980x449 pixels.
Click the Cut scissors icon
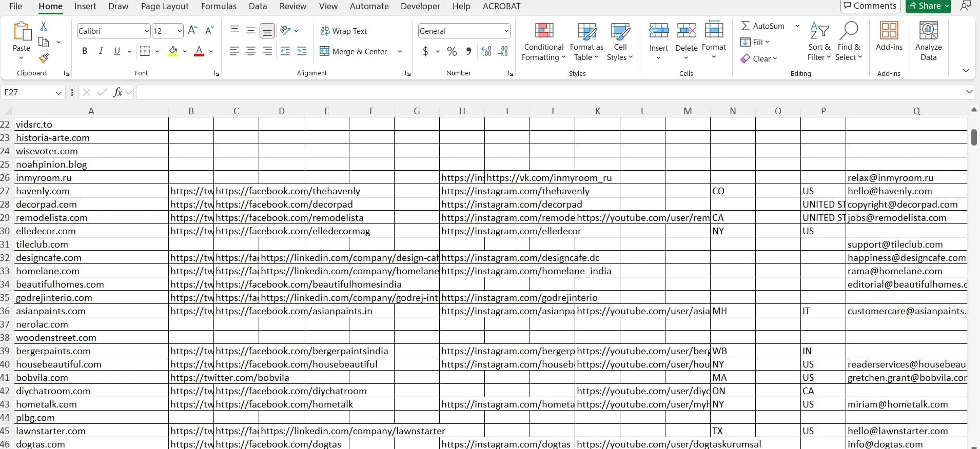click(x=44, y=26)
